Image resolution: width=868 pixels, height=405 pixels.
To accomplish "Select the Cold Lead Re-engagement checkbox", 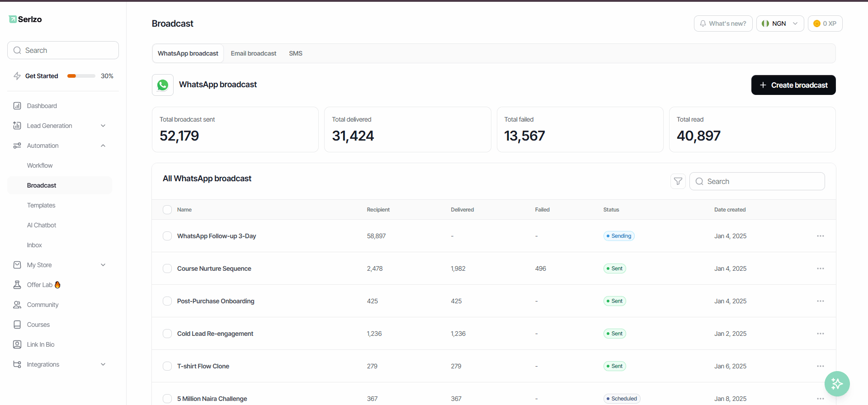I will click(x=167, y=334).
